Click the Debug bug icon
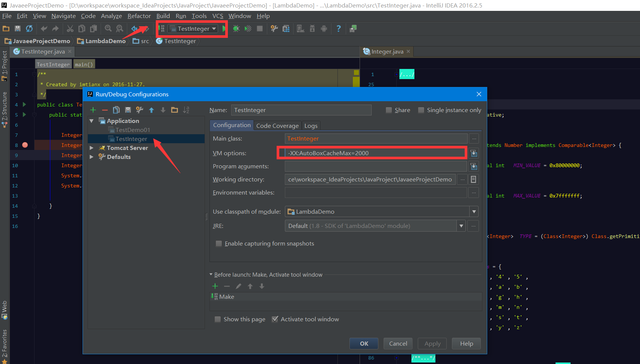Image resolution: width=640 pixels, height=364 pixels. (236, 28)
